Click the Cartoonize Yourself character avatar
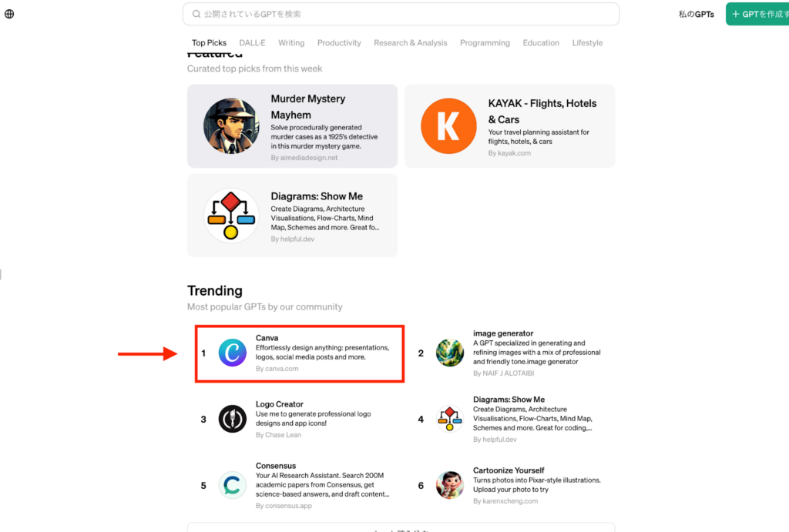Image resolution: width=789 pixels, height=532 pixels. coord(449,485)
